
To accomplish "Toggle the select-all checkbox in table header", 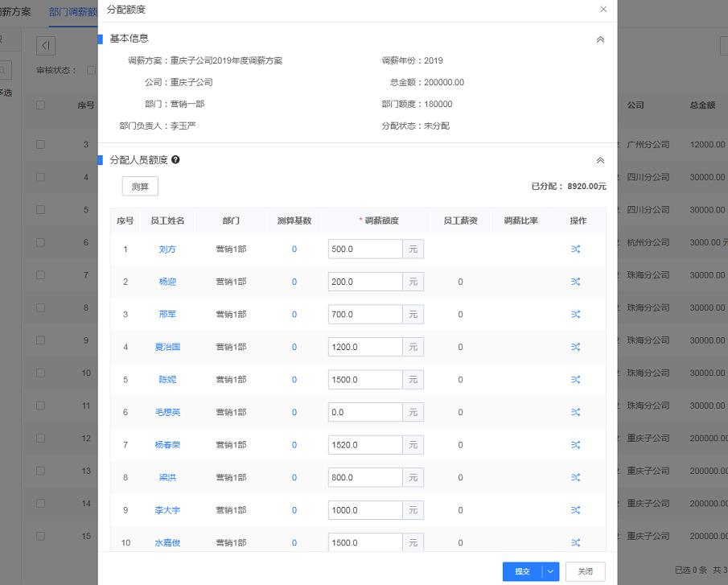I will pyautogui.click(x=40, y=105).
